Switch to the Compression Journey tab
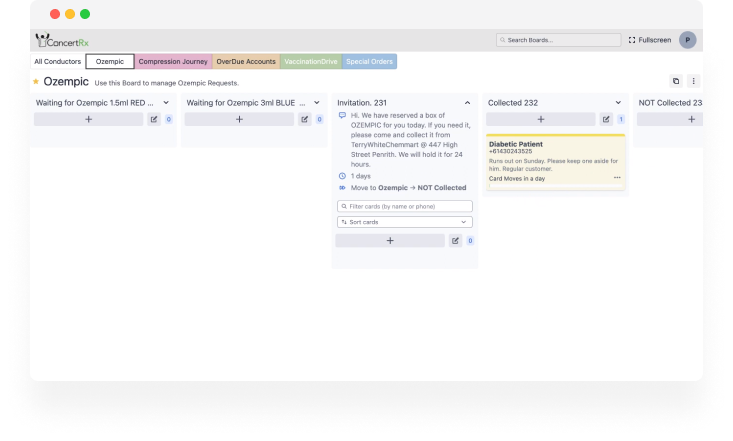The image size is (733, 441). coord(173,62)
